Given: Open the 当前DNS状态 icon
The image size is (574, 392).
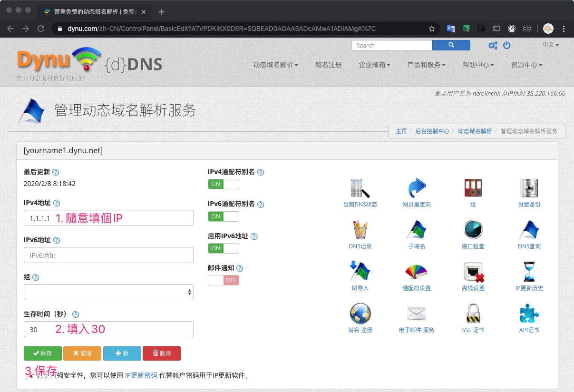Looking at the screenshot, I should [x=360, y=189].
